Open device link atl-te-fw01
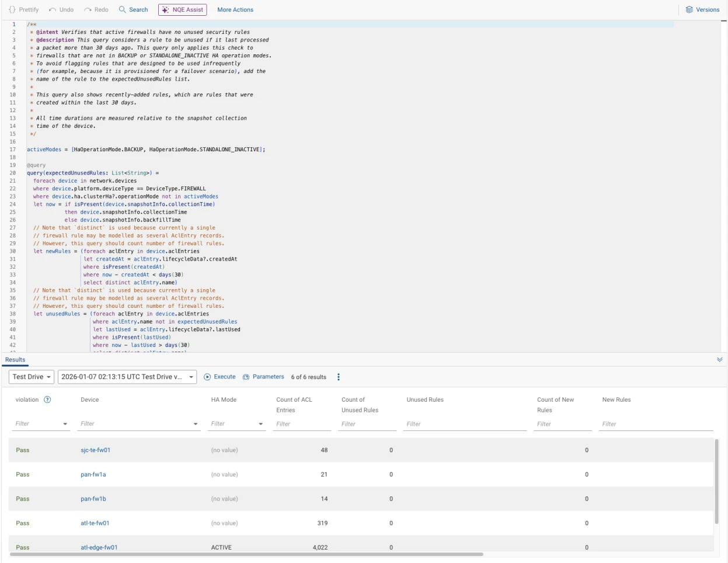Viewport: 728px width, 563px height. [x=95, y=523]
